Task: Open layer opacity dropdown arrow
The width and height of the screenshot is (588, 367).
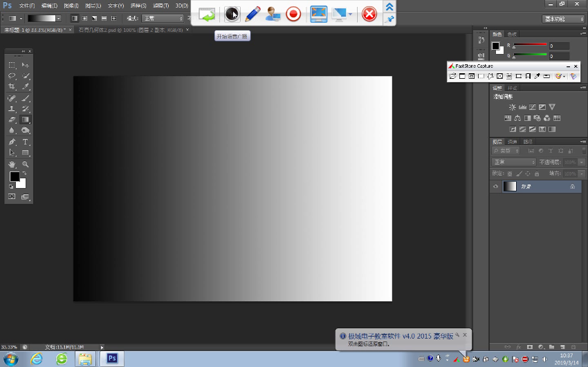Action: [x=582, y=162]
